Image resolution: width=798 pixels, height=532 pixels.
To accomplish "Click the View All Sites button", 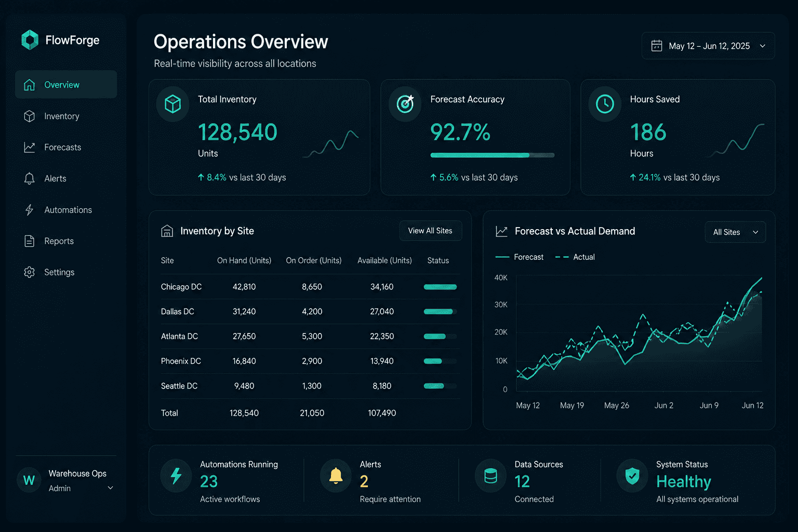I will pos(430,231).
